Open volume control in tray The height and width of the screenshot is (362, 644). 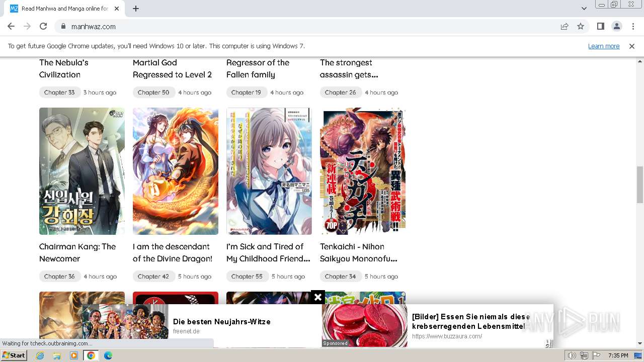(x=572, y=355)
